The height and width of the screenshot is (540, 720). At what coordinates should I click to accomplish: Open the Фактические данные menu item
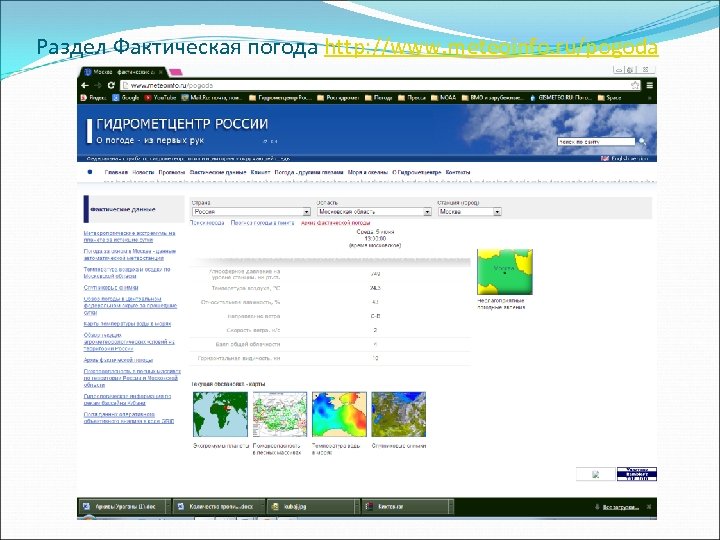pos(218,173)
